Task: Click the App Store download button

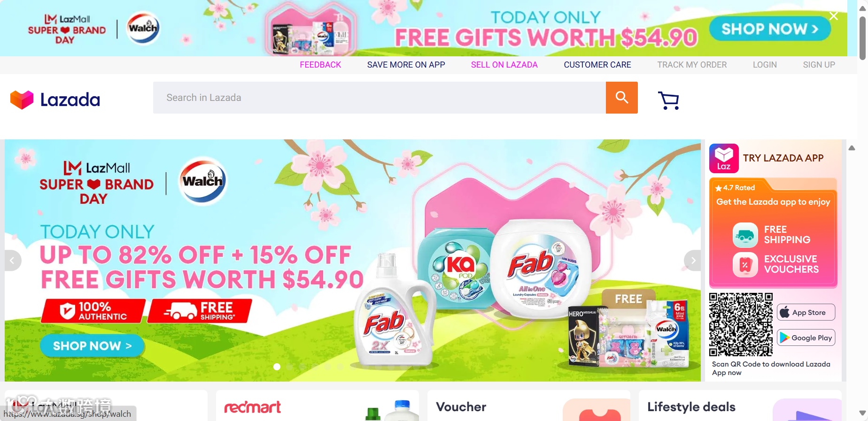Action: tap(806, 312)
